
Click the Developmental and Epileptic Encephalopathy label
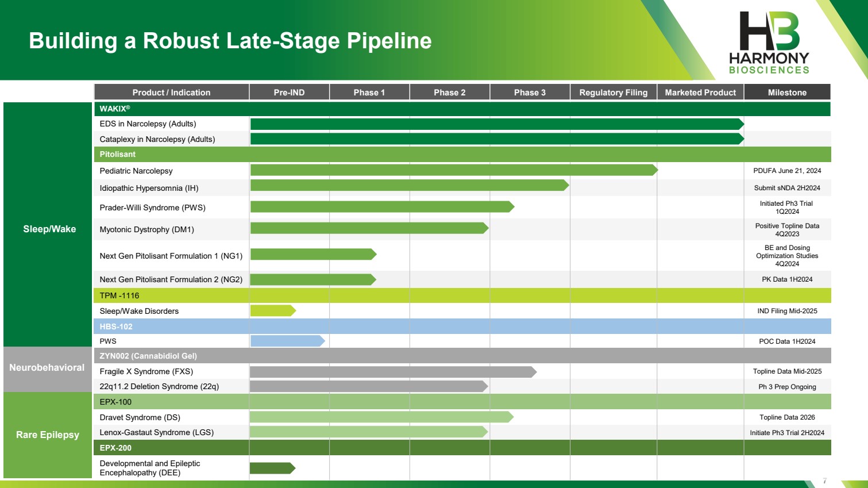[x=150, y=468]
